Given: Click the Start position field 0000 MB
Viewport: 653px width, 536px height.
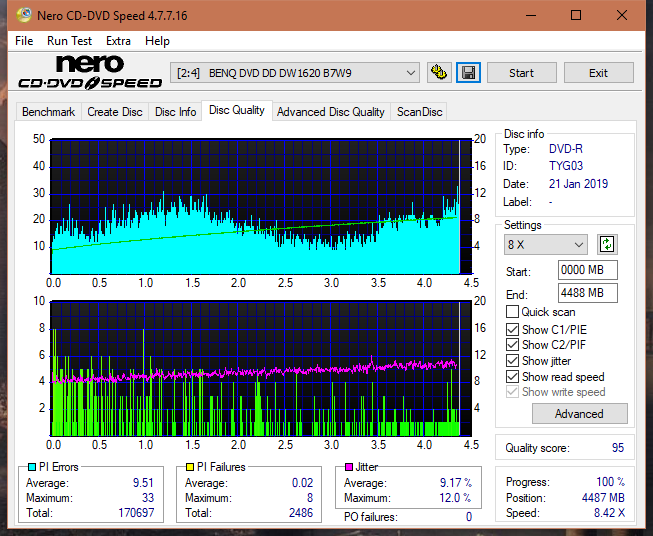Looking at the screenshot, I should (x=587, y=270).
